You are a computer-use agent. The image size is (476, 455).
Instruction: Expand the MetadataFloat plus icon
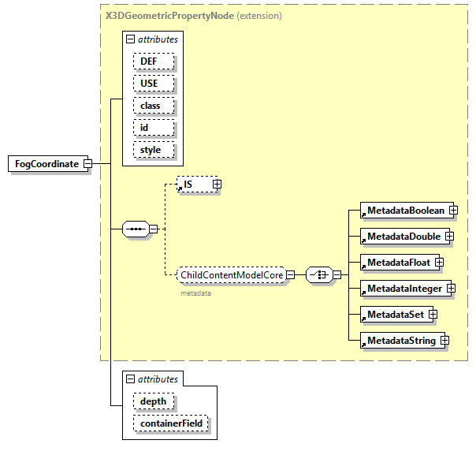[x=439, y=262]
